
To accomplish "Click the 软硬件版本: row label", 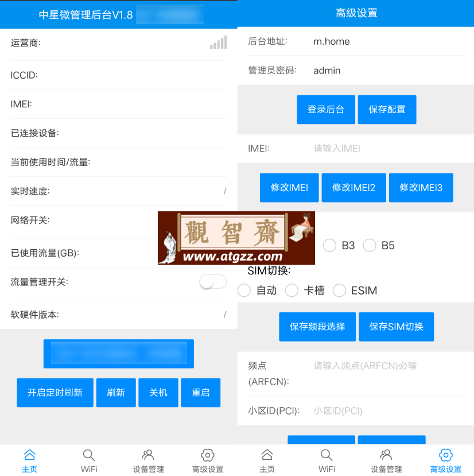I will point(35,315).
